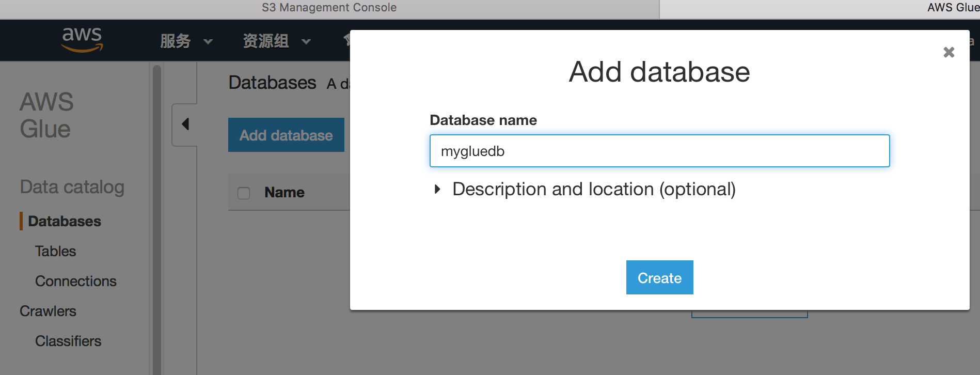Image resolution: width=980 pixels, height=375 pixels.
Task: Click the Name column header
Action: pos(284,193)
